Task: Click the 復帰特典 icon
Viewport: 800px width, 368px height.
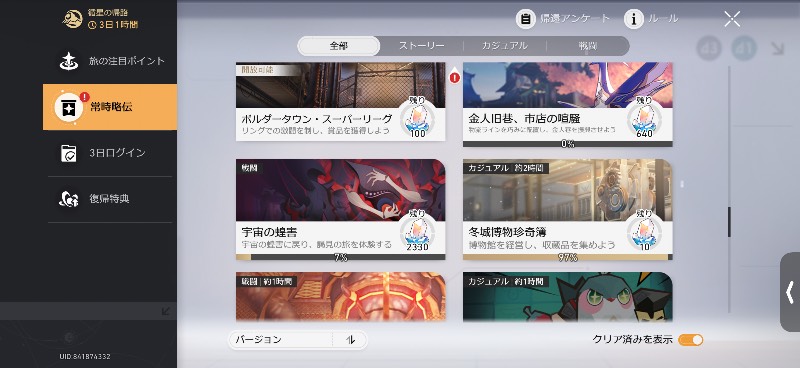Action: pos(69,199)
